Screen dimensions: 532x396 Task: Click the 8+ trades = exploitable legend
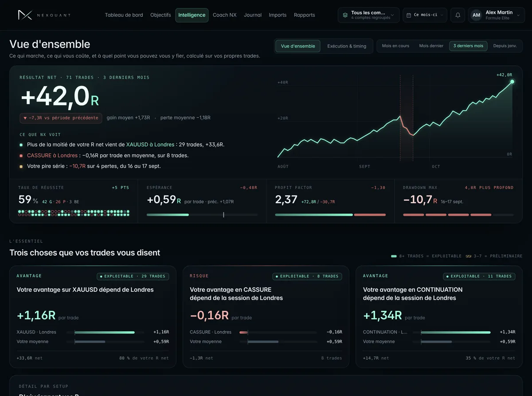[426, 256]
